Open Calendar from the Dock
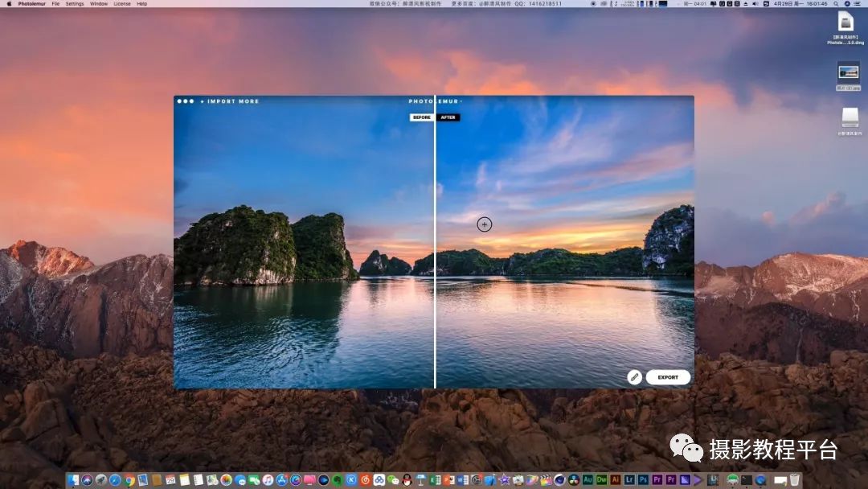Screen dimensions: 868x489 (170, 480)
